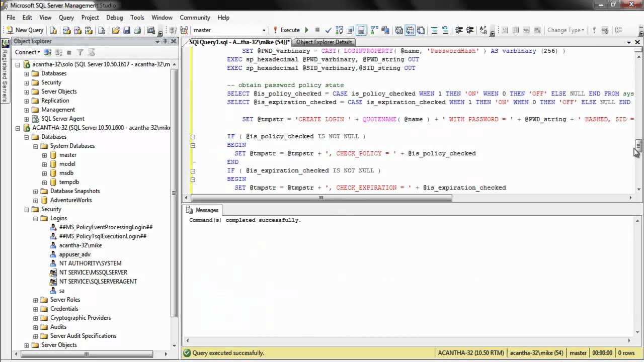Start debugging with green arrow
Viewport: 644px width, 362px height.
coord(306,30)
